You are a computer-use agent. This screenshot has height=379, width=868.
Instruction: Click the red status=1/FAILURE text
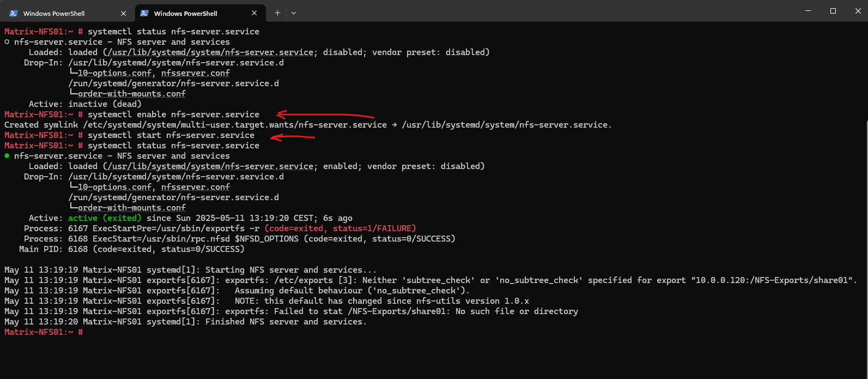pos(374,228)
